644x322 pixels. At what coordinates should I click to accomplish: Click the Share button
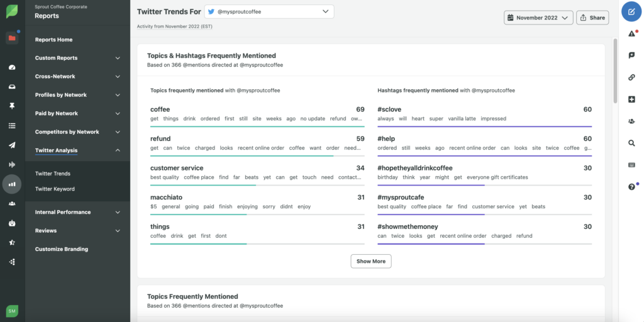coord(592,18)
